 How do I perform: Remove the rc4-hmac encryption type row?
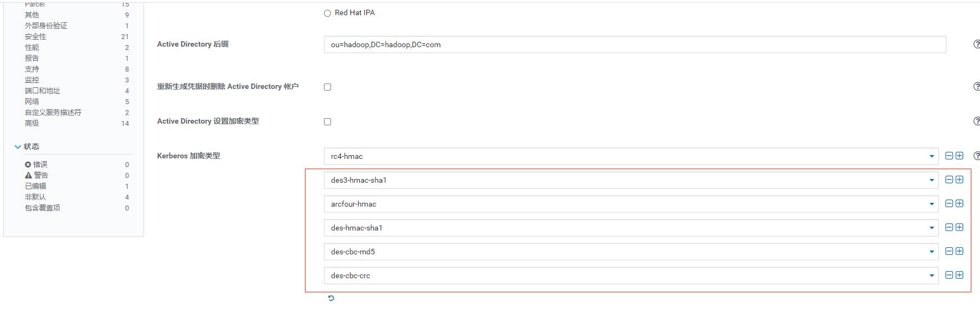coord(949,156)
